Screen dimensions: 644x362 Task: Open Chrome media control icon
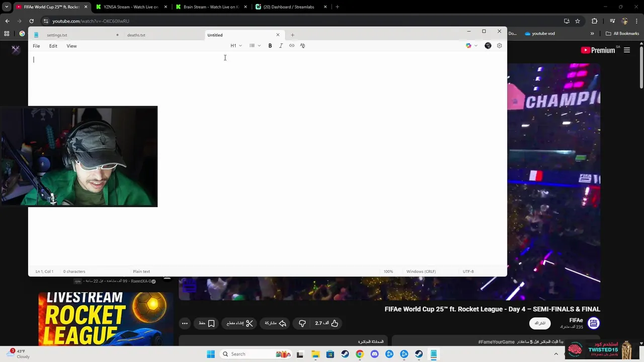[x=612, y=21]
